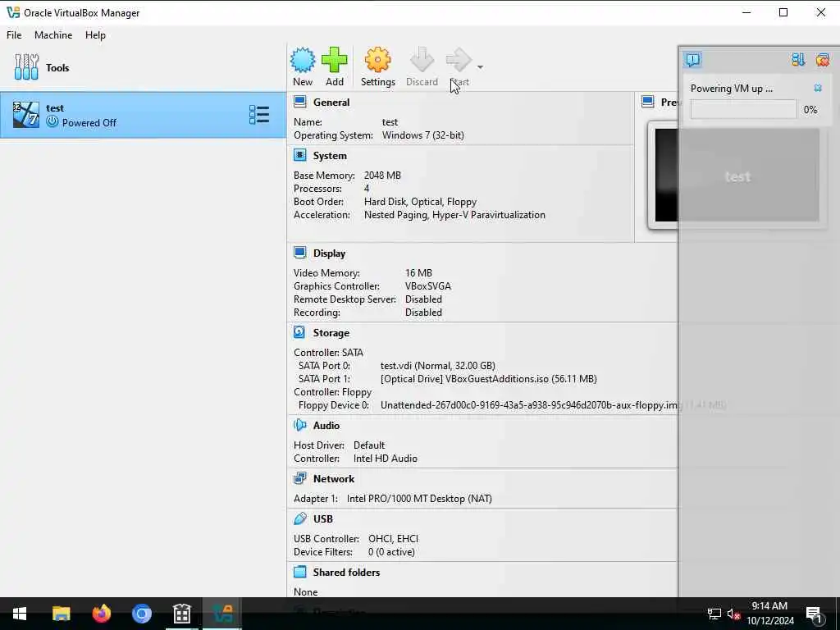Open the Storage section header link

click(x=331, y=333)
